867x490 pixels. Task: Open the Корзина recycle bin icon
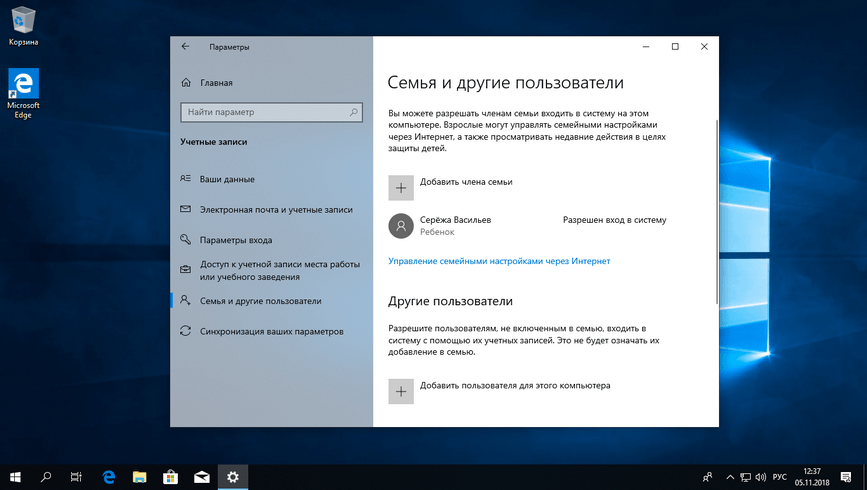coord(23,26)
